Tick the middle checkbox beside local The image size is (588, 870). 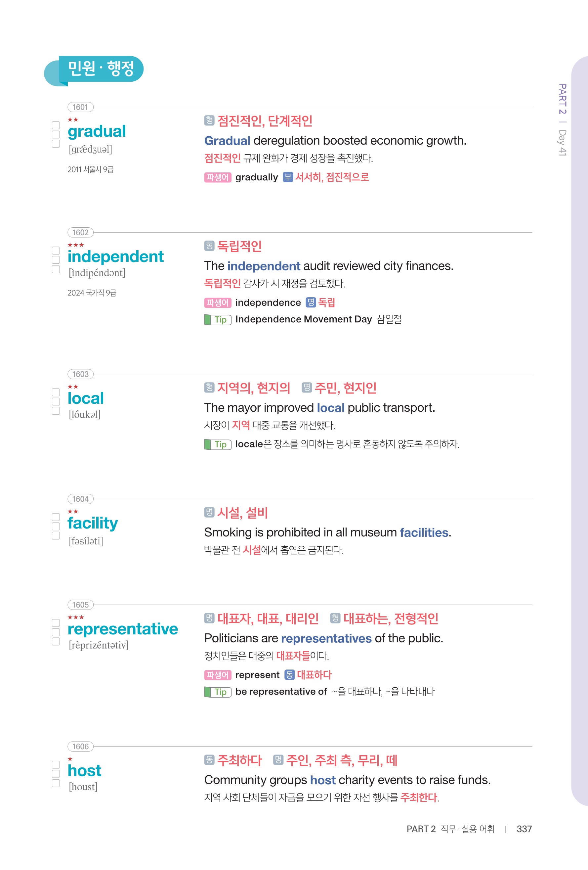(56, 401)
